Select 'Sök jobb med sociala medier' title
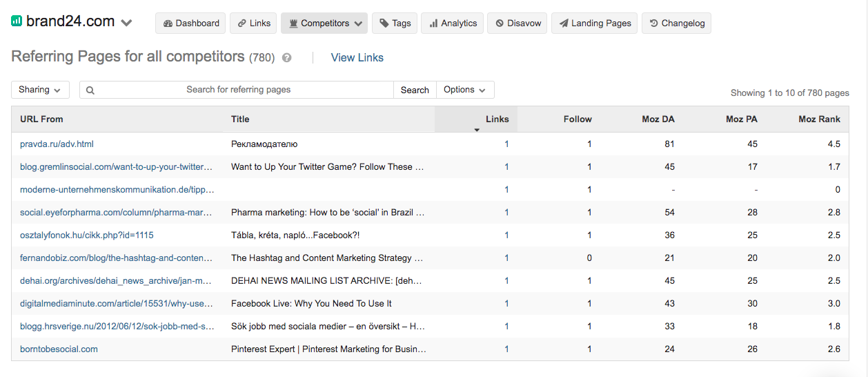 click(328, 327)
